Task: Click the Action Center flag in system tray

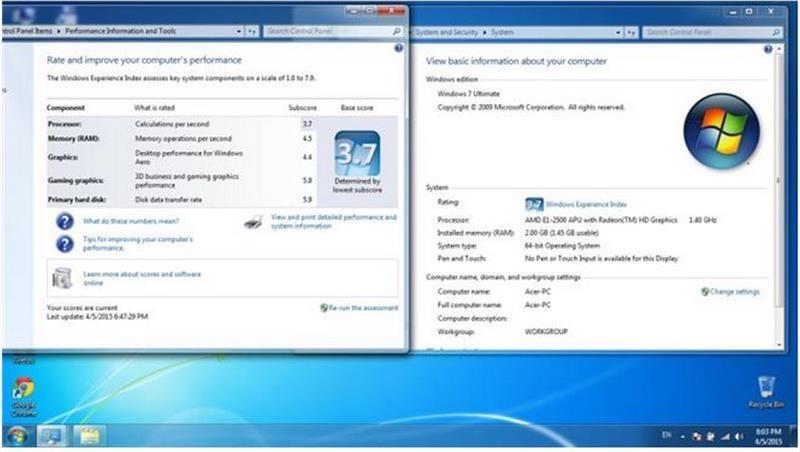Action: coord(697,437)
